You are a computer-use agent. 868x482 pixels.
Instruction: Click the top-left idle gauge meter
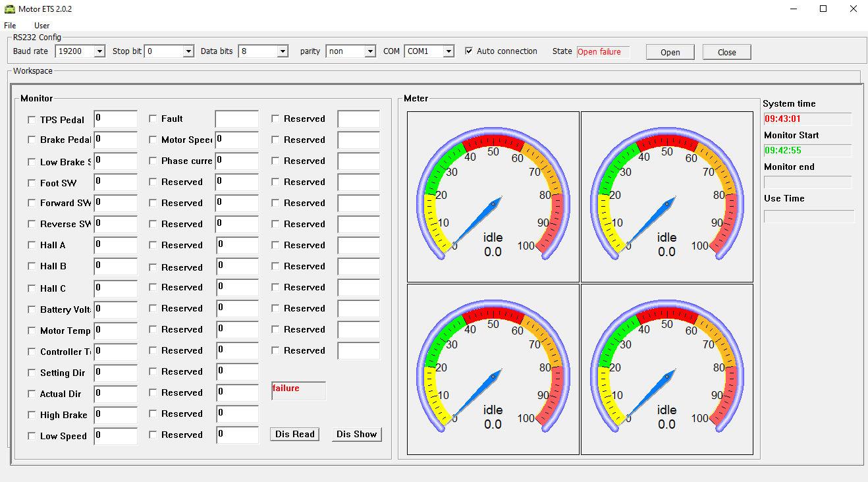click(x=493, y=197)
